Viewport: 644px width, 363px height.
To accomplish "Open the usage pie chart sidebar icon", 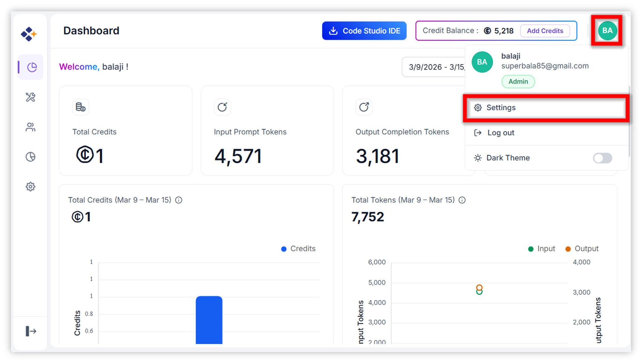I will point(31,157).
